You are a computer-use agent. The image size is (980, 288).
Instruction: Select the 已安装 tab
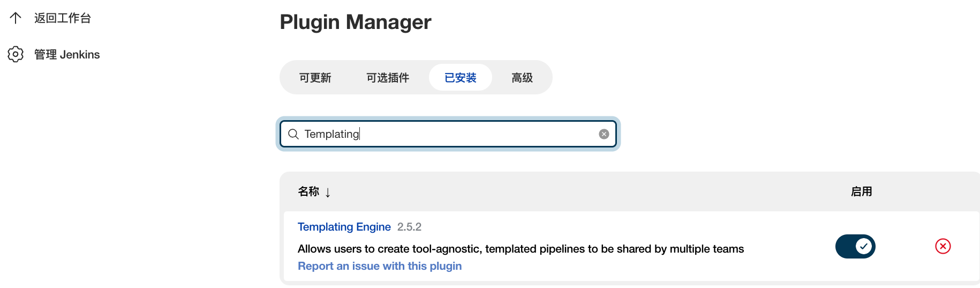click(461, 78)
